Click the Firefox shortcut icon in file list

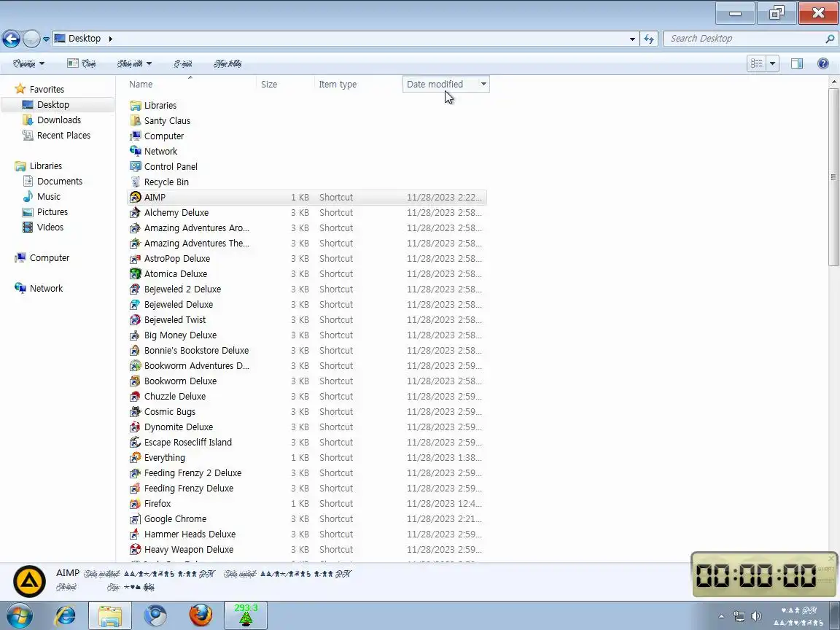[x=136, y=504]
